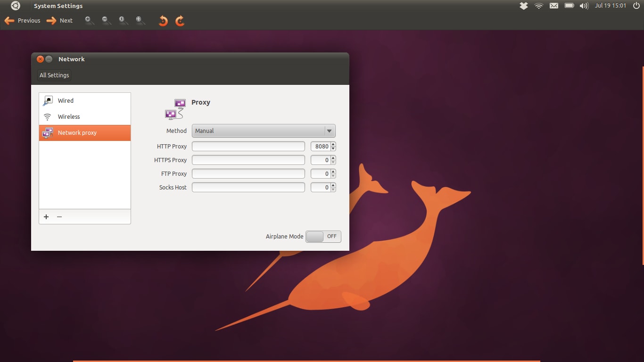This screenshot has height=362, width=644.
Task: Open the sound volume indicator
Action: 584,6
